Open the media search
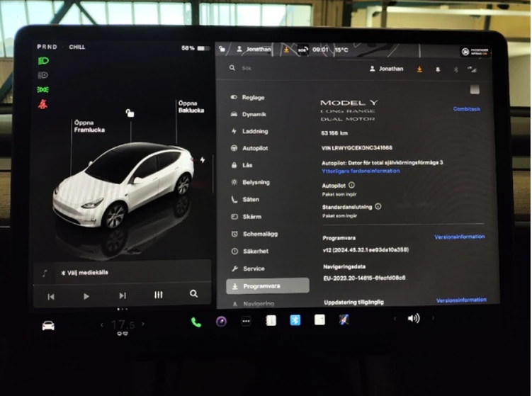 click(193, 293)
